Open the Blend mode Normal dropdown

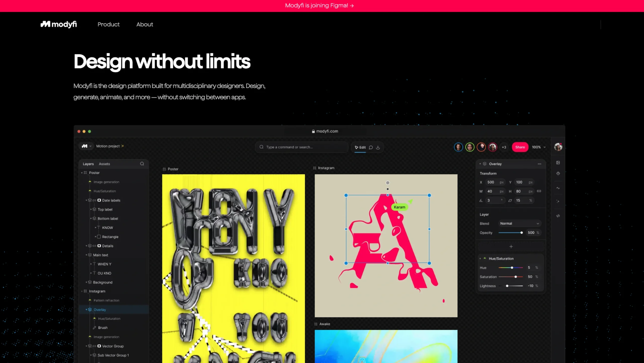tap(519, 223)
